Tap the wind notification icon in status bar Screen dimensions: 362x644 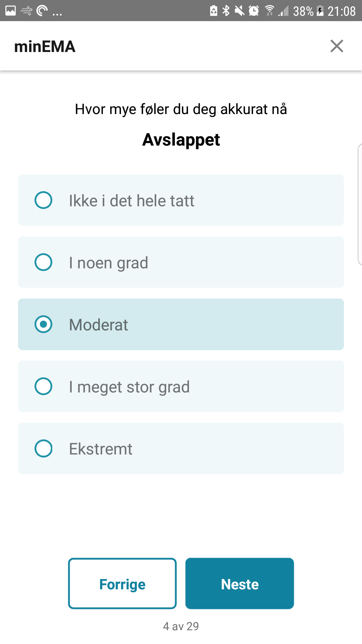pos(26,11)
